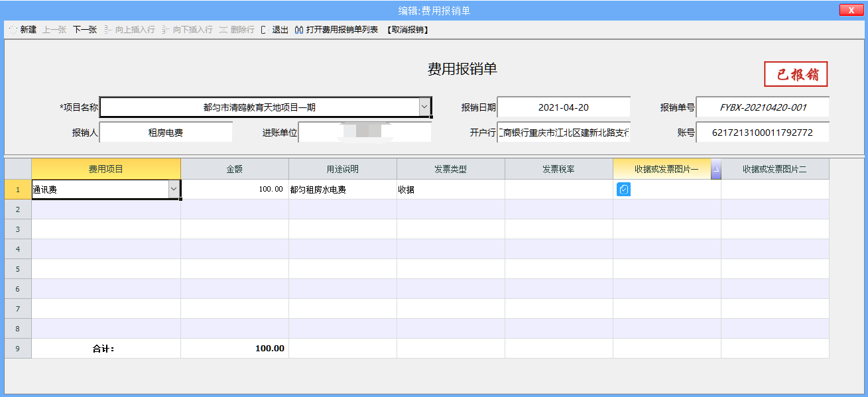
Task: Expand the 通讯费 cell dropdown arrow
Action: tap(174, 190)
